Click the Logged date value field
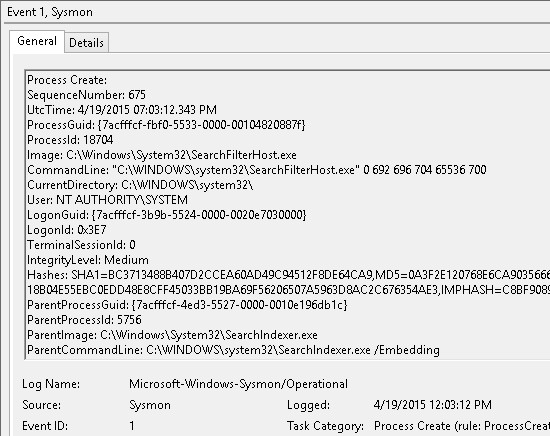 432,405
